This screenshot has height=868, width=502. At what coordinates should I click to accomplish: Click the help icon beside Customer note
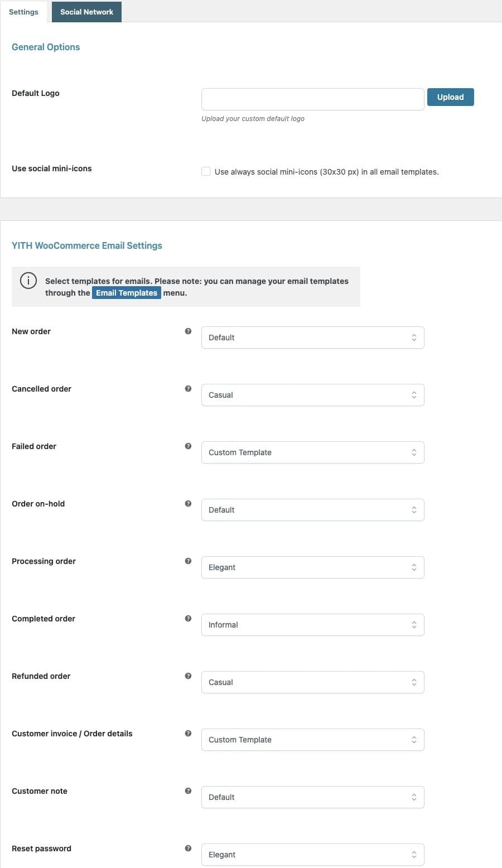point(188,791)
